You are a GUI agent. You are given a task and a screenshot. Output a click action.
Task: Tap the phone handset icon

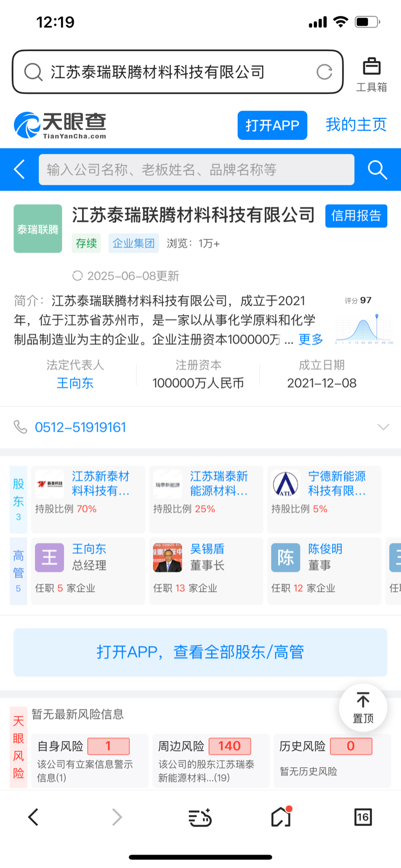pyautogui.click(x=20, y=427)
